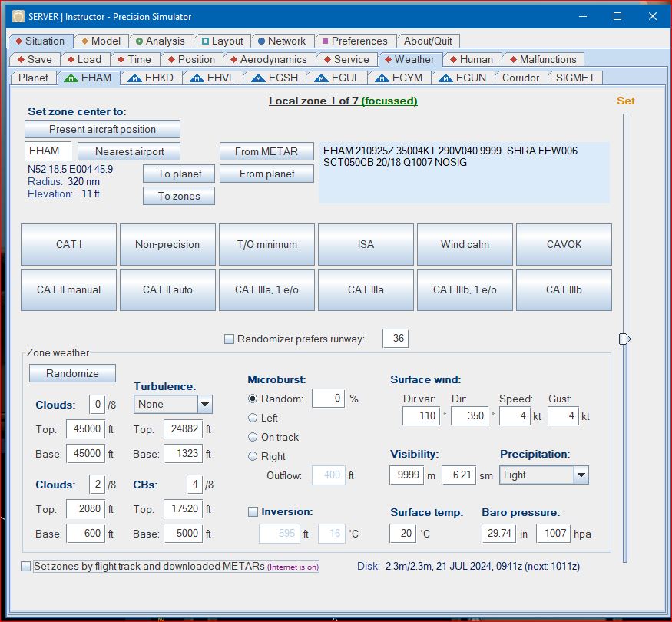Open the Save sub-tab

pos(35,59)
